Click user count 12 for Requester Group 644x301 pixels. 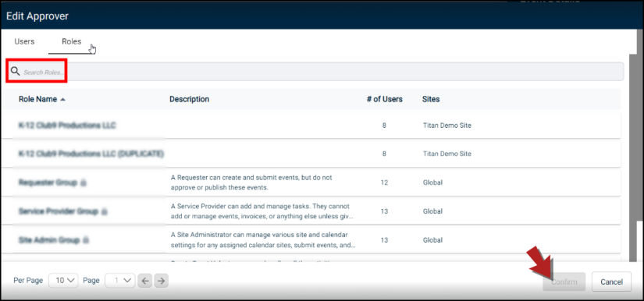click(384, 182)
